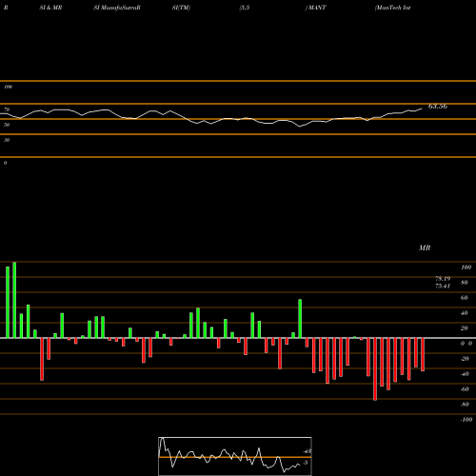The image size is (476, 476).
Task: Click the tallest green bar in the MR chart
Action: 14,300
